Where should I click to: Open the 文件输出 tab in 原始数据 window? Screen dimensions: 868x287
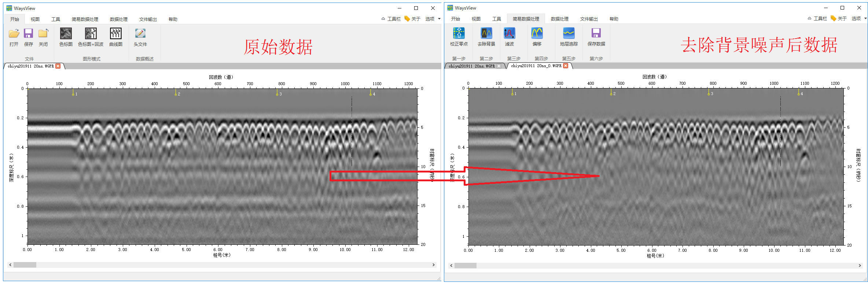pos(148,19)
